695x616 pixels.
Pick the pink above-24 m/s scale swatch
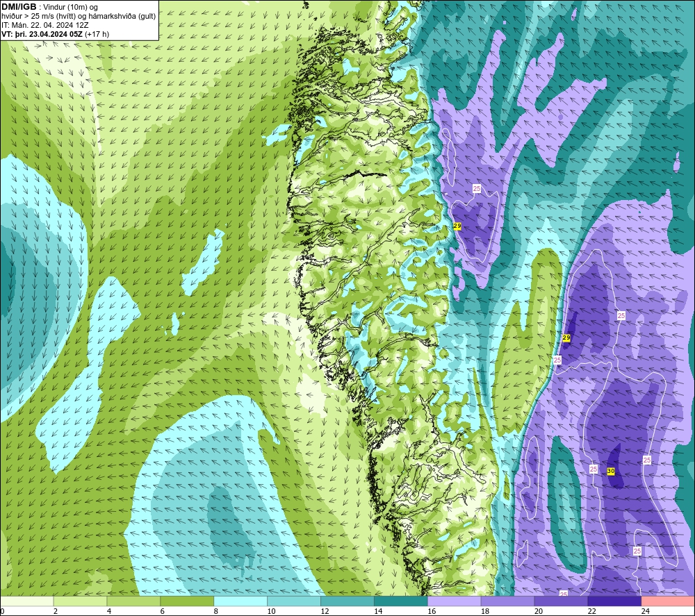(x=668, y=601)
